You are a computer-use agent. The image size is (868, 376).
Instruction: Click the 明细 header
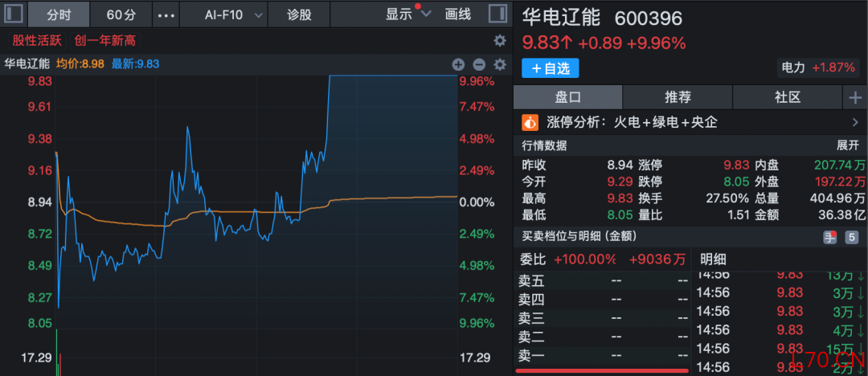[x=713, y=259]
